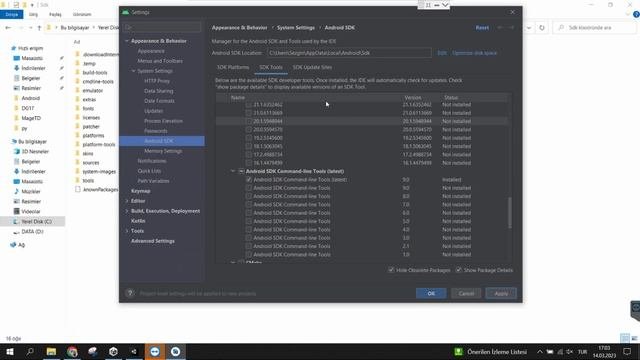Switch to SDK Update Sites tab

312,67
